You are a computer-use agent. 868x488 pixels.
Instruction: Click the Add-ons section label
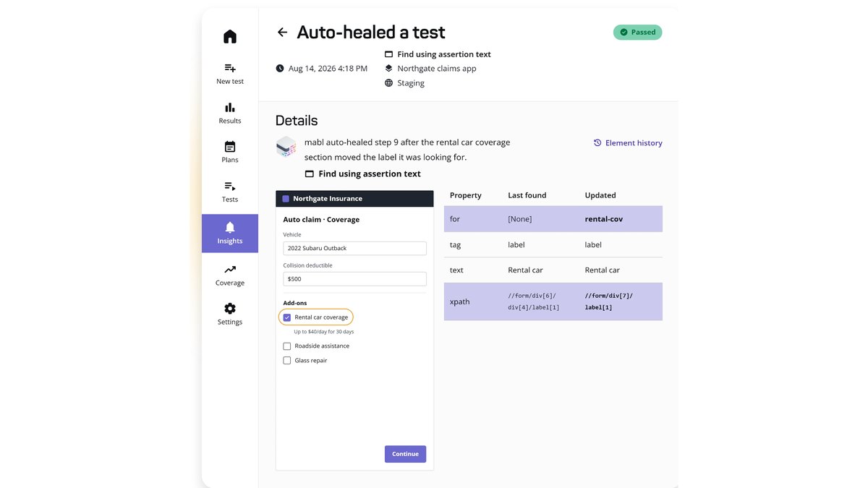pos(295,303)
